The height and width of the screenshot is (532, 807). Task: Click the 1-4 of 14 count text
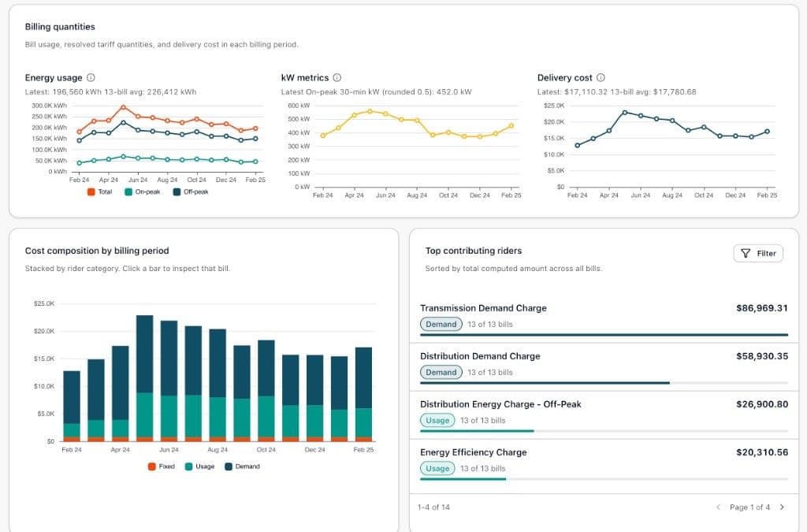[433, 508]
